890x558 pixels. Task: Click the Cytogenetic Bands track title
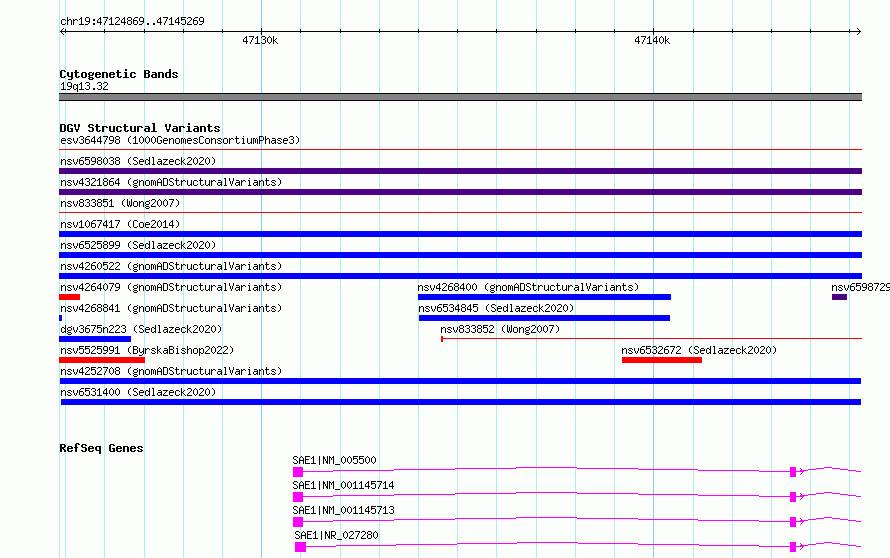coord(119,74)
